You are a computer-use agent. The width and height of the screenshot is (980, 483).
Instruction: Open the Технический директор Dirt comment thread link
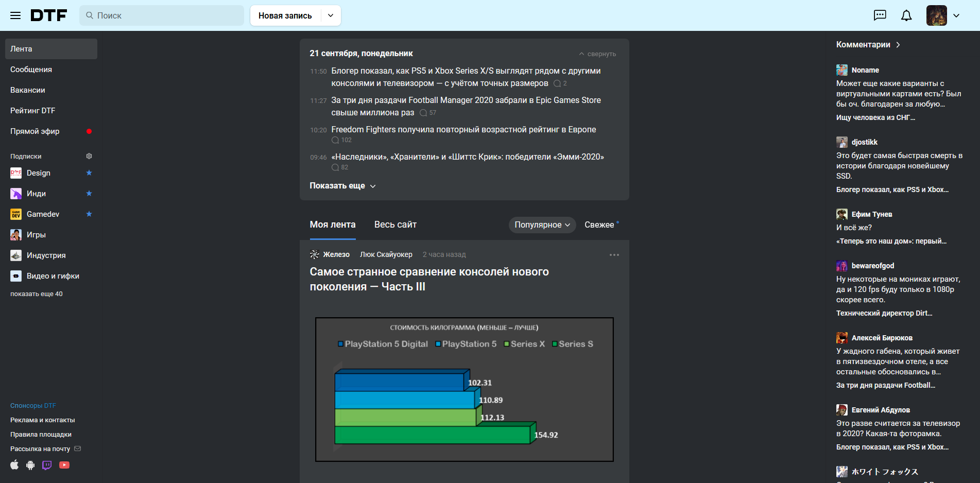(884, 313)
